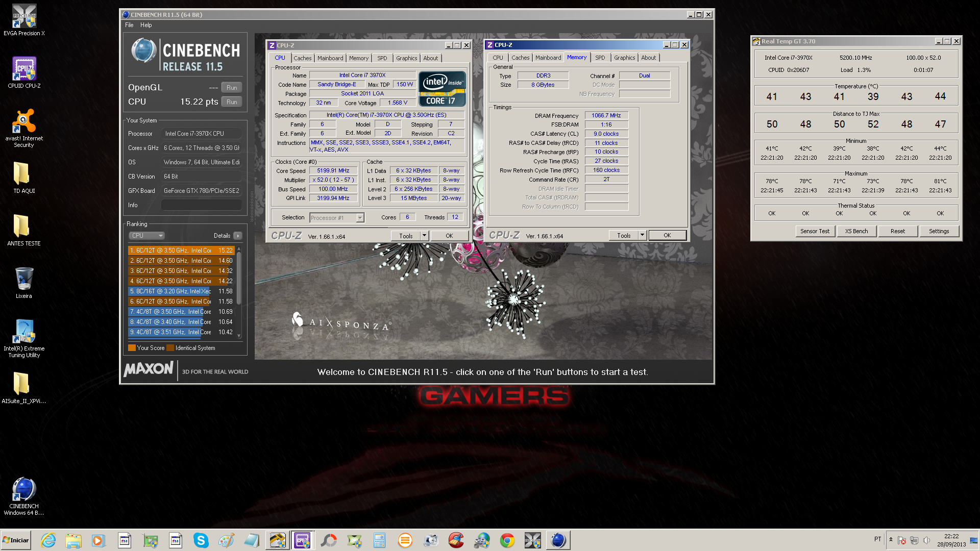Click OK in left CPU-Z window
980x551 pixels.
449,236
